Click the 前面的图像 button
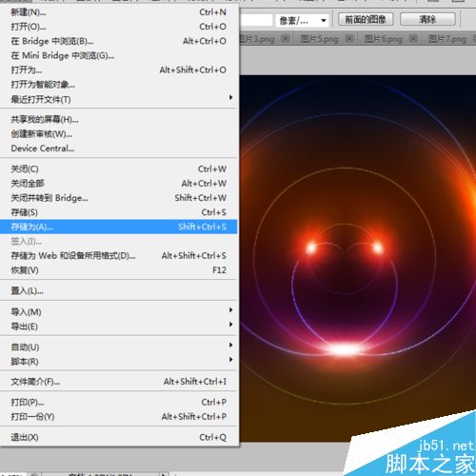The width and height of the screenshot is (476, 476). 366,20
